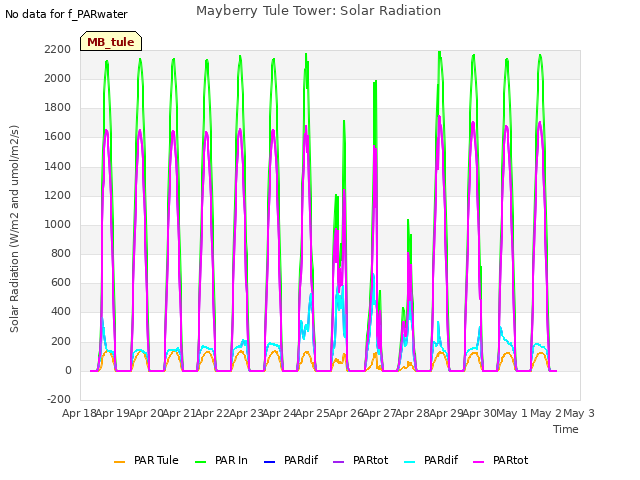Click the orange PAR Tule legend swatch
Screen dimensions: 640x480
pos(120,462)
